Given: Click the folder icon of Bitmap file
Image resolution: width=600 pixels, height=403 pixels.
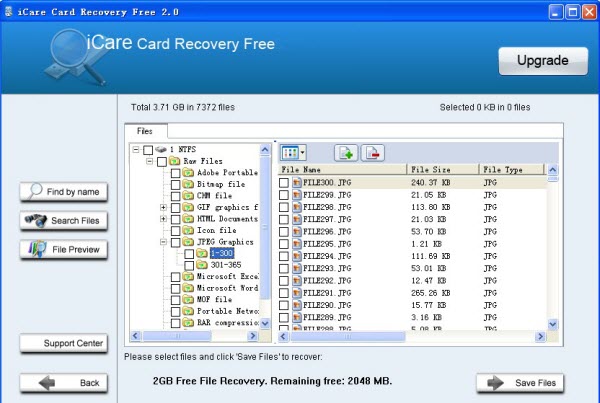Looking at the screenshot, I should [188, 184].
